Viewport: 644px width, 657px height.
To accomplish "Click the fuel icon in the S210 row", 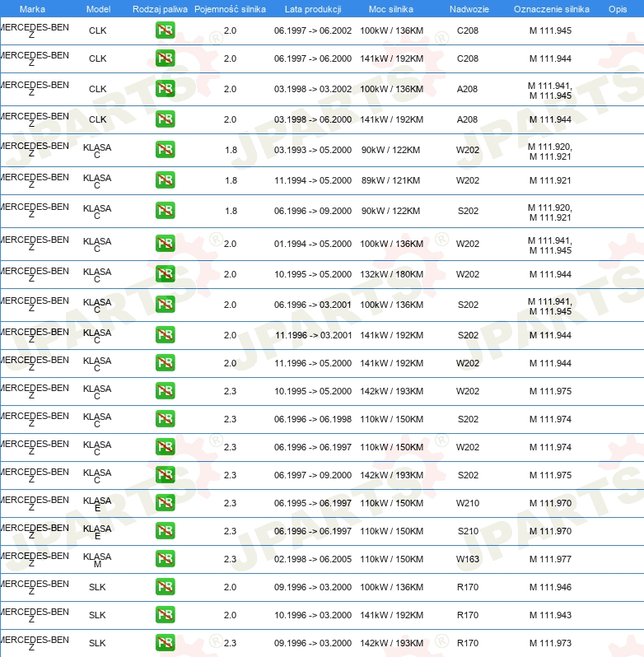I will 165,531.
